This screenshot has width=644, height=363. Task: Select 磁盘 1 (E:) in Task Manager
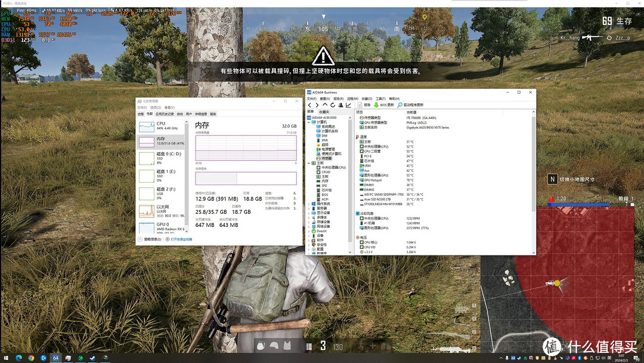162,176
